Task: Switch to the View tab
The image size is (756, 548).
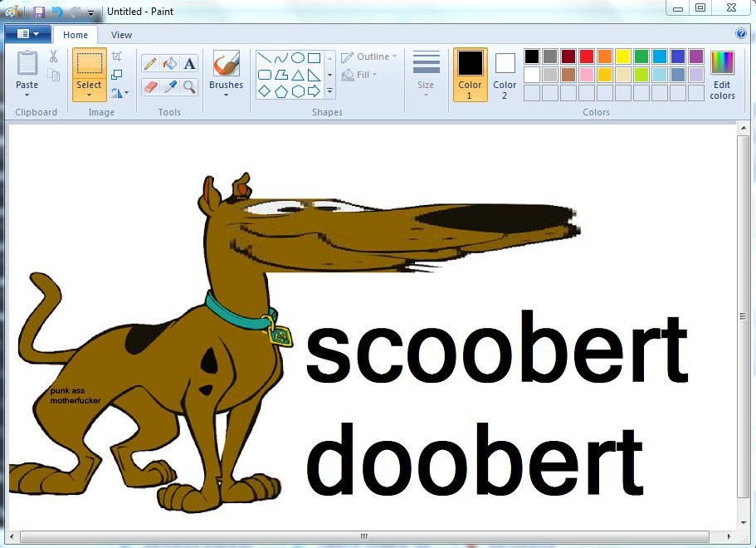Action: 121,35
